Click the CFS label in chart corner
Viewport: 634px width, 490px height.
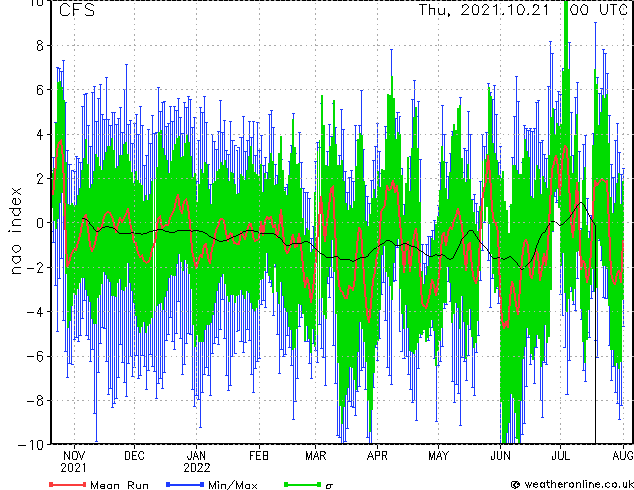(77, 10)
